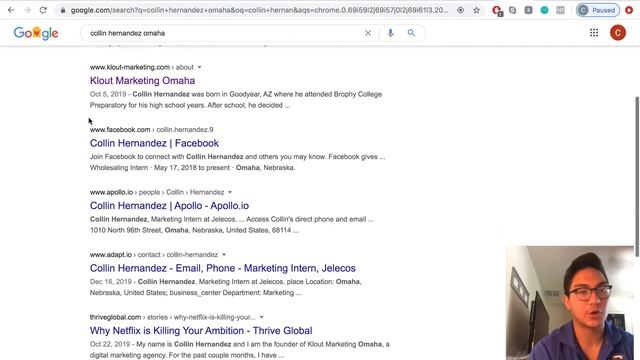Click the page vertical scrollbar thumb
640x360 pixels.
637,176
